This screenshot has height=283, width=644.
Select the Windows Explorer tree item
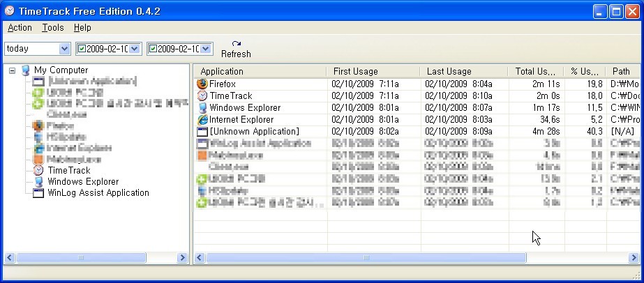83,182
